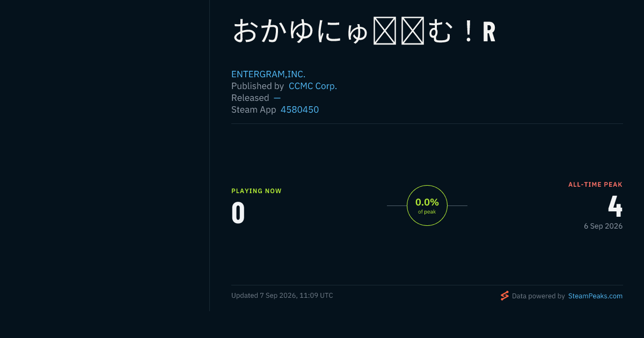Click the Playing Now count of 0
644x338 pixels.
click(x=238, y=213)
